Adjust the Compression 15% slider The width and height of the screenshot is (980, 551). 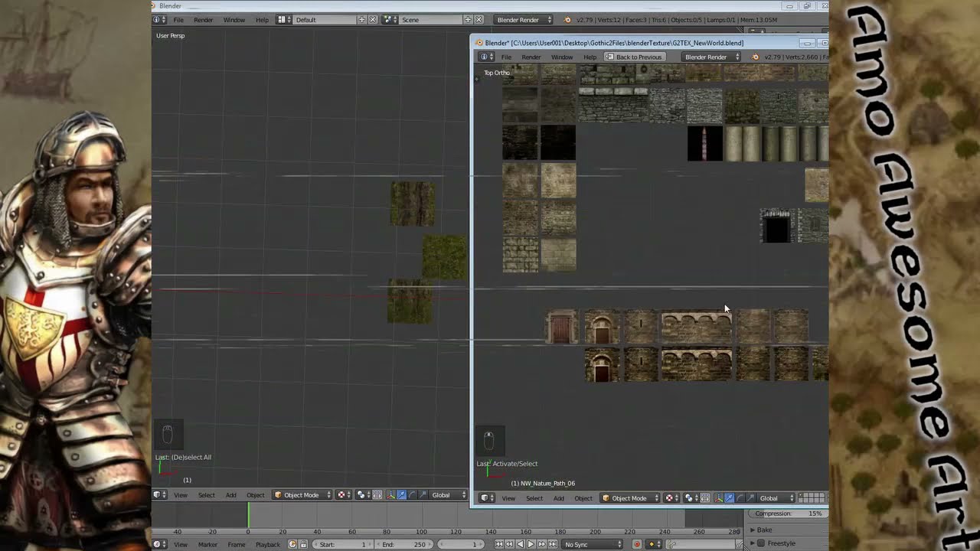click(x=789, y=514)
